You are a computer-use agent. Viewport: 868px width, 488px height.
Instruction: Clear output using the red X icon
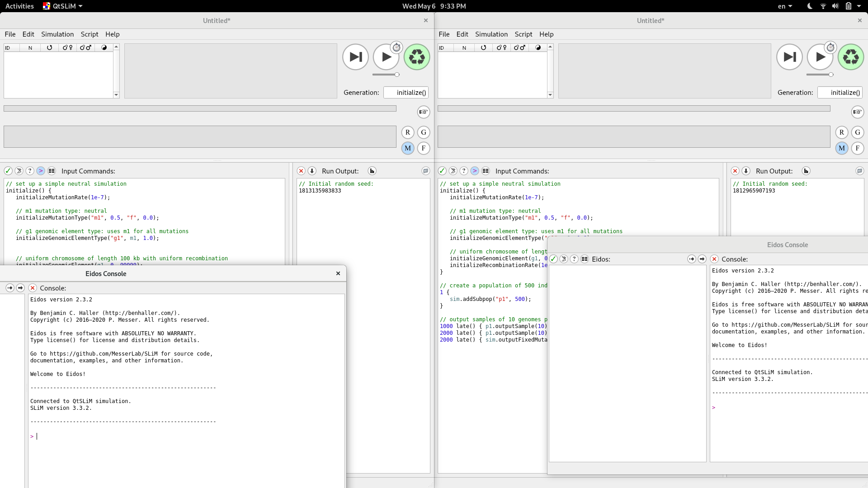tap(301, 171)
